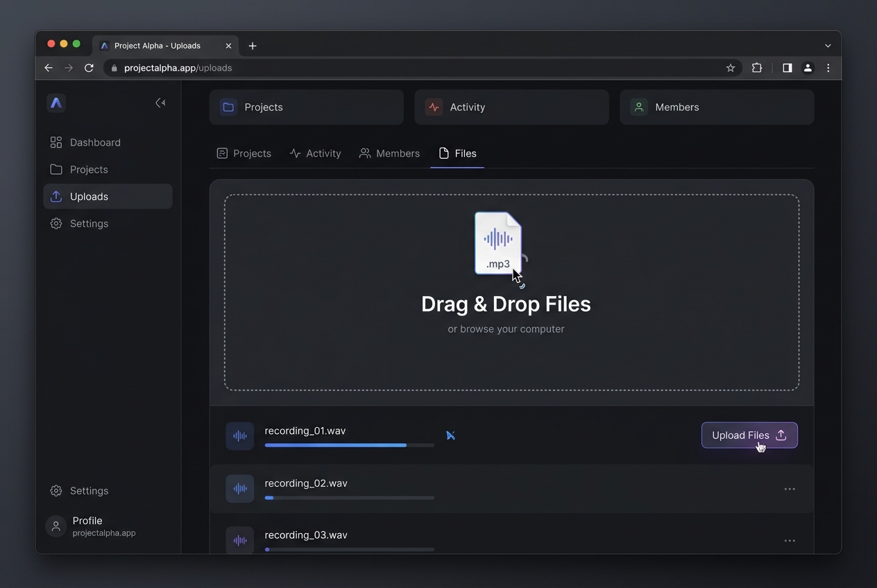This screenshot has height=588, width=877.
Task: Reload the page with refresh icon
Action: coord(89,68)
